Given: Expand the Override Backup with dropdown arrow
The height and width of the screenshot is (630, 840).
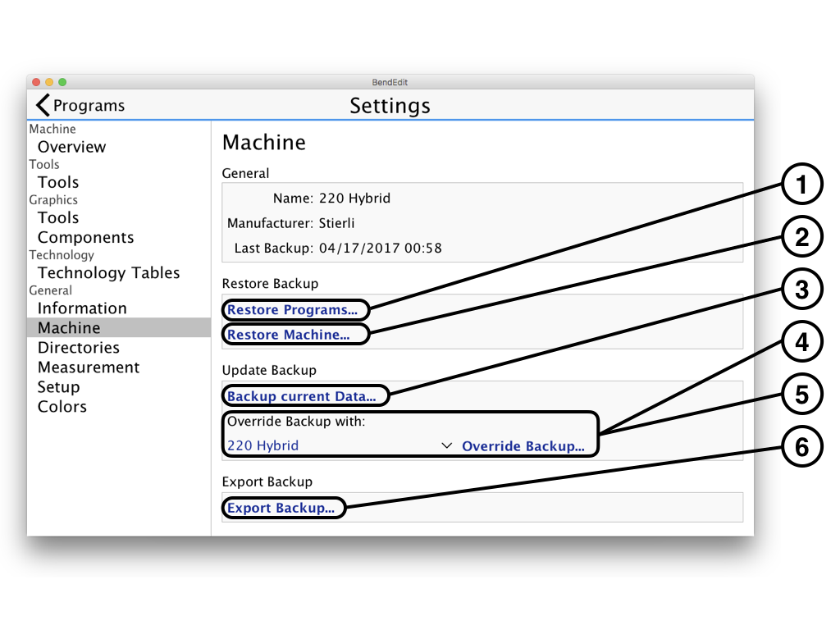Looking at the screenshot, I should click(447, 446).
